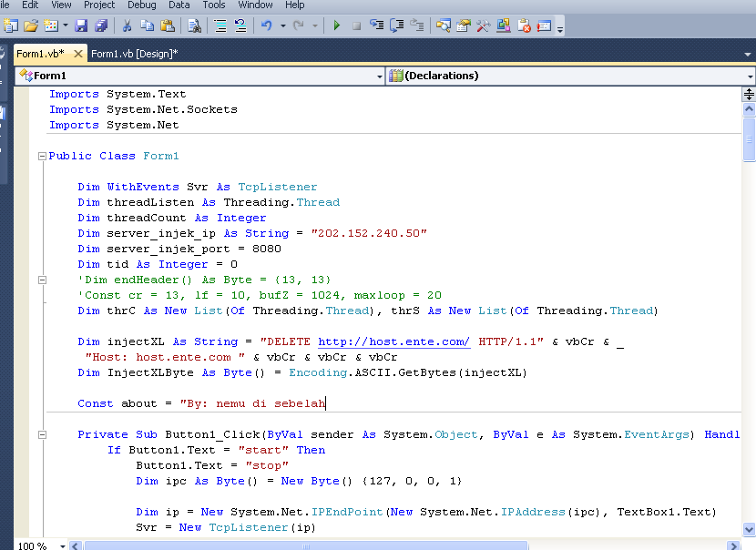Image resolution: width=756 pixels, height=550 pixels.
Task: Click the Object Browser toolbar icon
Action: (504, 25)
